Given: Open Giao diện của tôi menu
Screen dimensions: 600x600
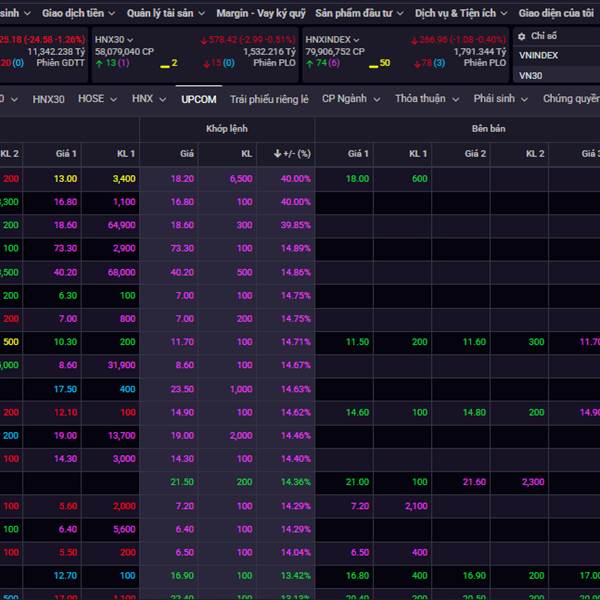Looking at the screenshot, I should click(x=556, y=13).
